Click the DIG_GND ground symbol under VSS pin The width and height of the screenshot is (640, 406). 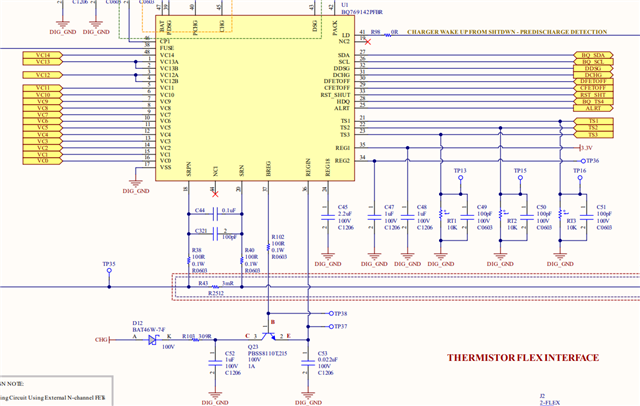[x=136, y=186]
